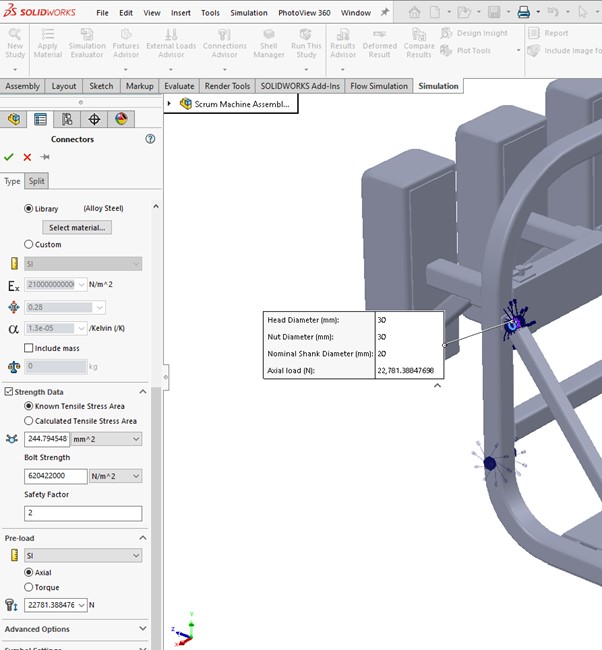Confirm connector with green checkmark

pos(9,157)
